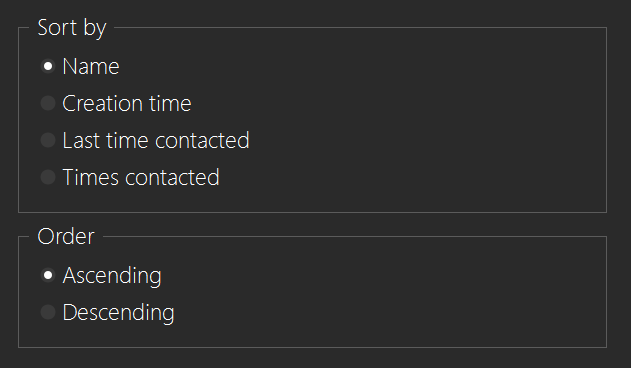631x368 pixels.
Task: Activate the circle left of Times contacted
Action: (48, 177)
